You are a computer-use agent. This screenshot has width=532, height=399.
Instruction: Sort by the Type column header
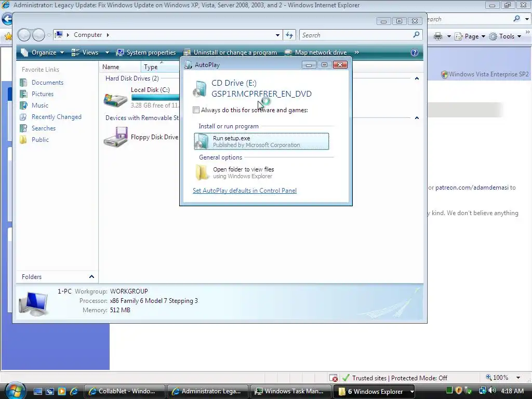160,67
